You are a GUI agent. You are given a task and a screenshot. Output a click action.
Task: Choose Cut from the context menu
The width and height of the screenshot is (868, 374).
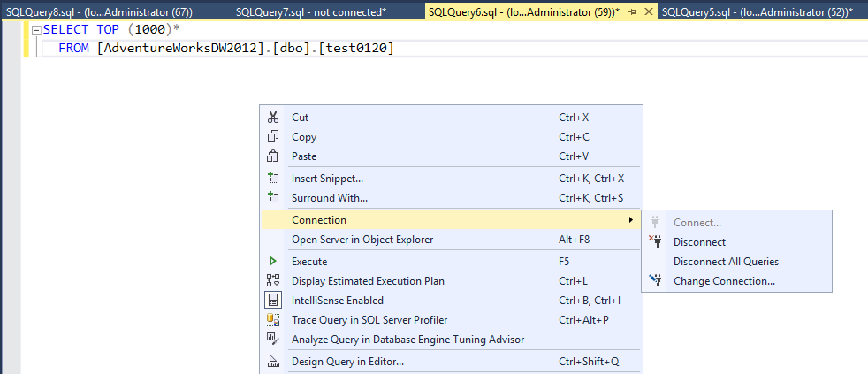pos(451,118)
